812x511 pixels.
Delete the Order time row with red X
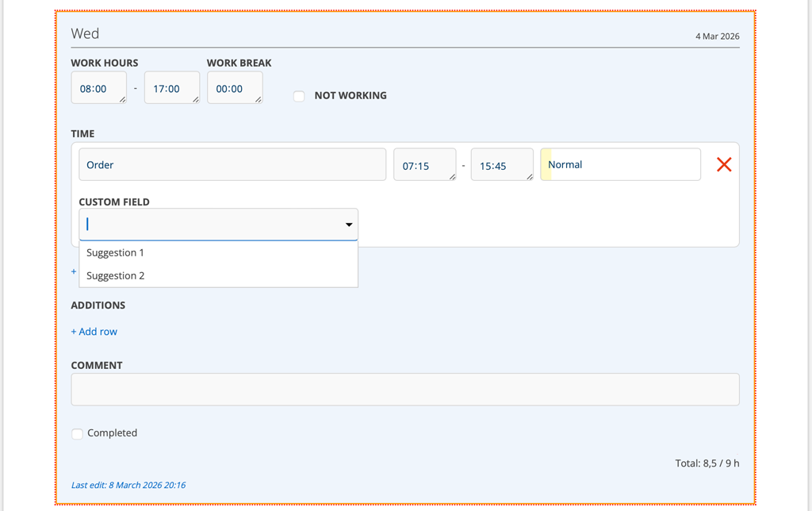[723, 164]
